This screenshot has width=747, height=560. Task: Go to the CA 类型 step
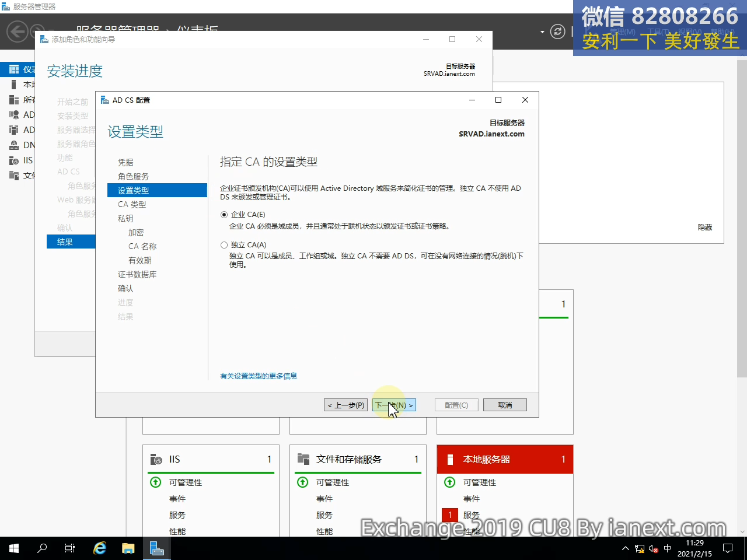click(x=132, y=204)
